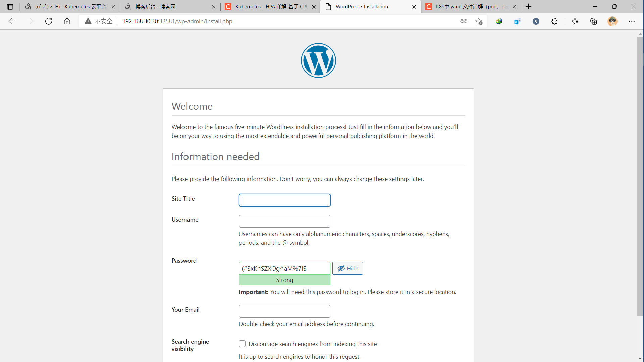Check Discourage search engines from indexing
This screenshot has width=644, height=362.
pos(242,344)
